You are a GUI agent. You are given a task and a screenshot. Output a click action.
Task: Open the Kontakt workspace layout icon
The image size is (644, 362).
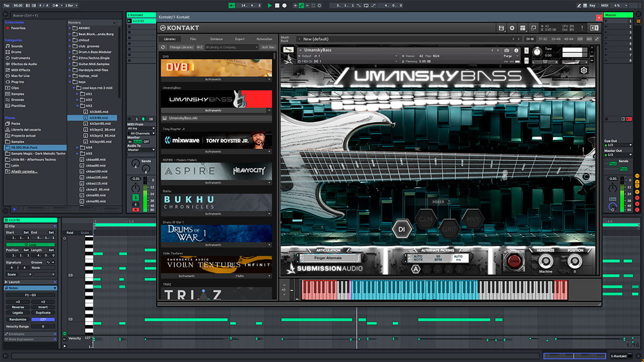(x=523, y=28)
